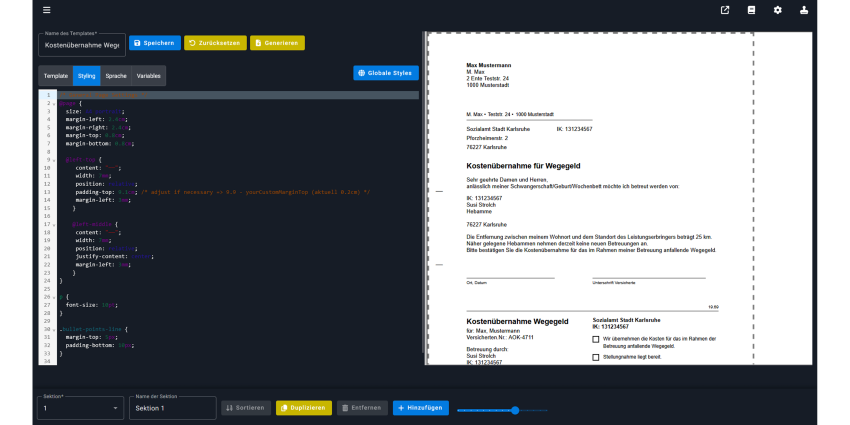Open Globale Styles
The height and width of the screenshot is (425, 850).
tap(385, 73)
